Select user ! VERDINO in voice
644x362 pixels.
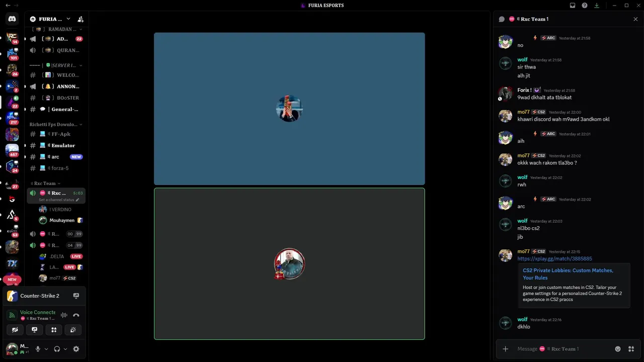(x=61, y=209)
